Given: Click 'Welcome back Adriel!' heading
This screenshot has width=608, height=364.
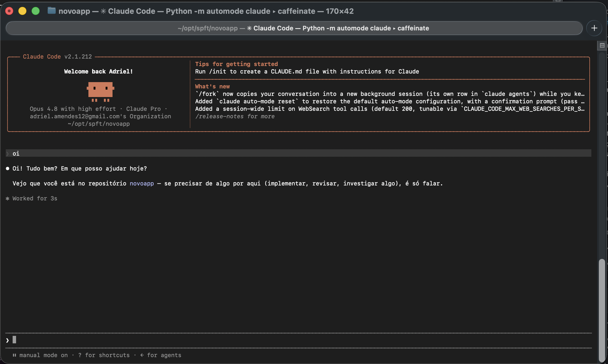Looking at the screenshot, I should (x=98, y=71).
